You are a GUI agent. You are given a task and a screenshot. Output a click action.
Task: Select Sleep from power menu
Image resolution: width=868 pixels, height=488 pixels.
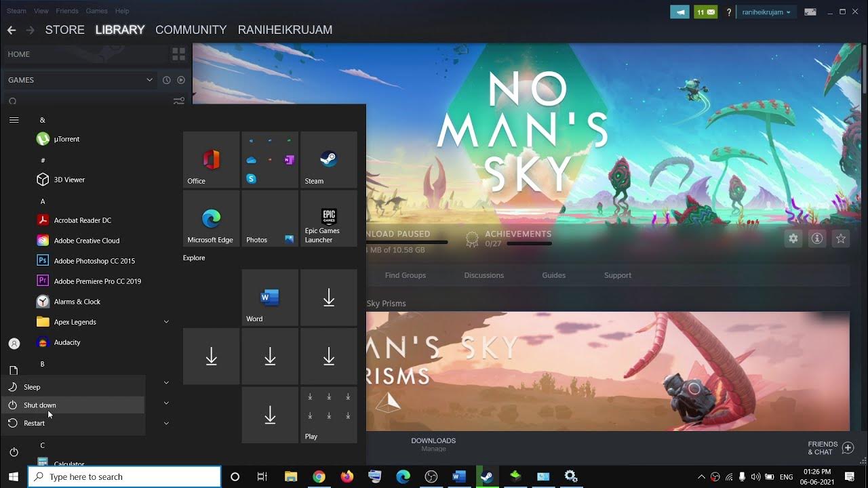tap(73, 387)
